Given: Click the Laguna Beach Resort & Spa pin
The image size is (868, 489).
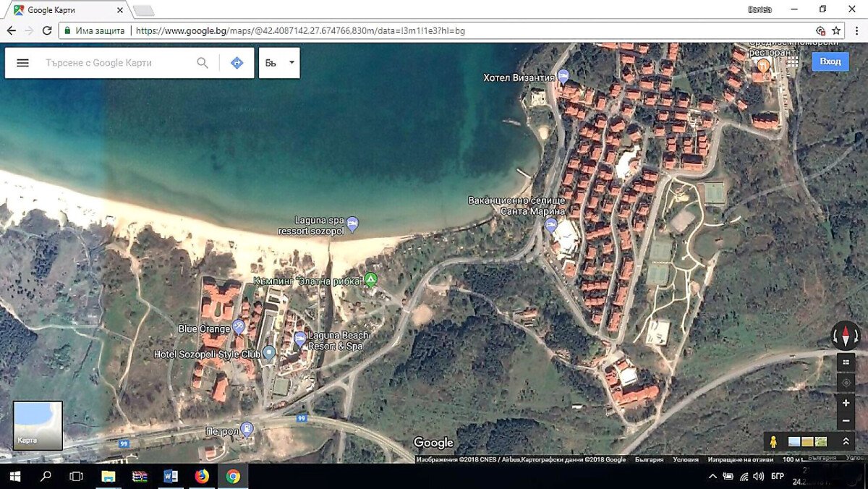Looking at the screenshot, I should 299,339.
